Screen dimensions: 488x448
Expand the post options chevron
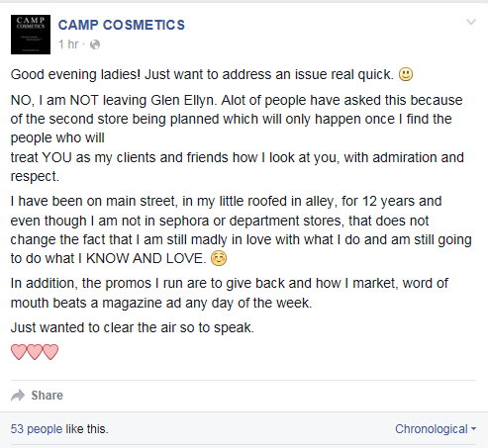[471, 22]
